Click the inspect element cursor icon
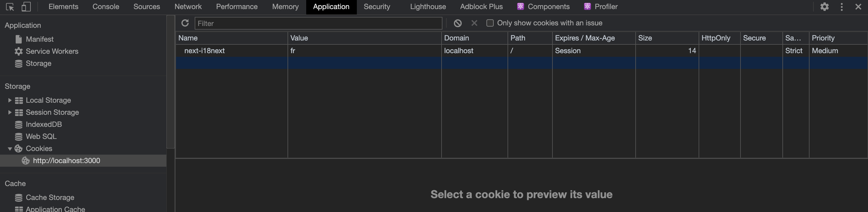This screenshot has height=212, width=868. pos(10,6)
